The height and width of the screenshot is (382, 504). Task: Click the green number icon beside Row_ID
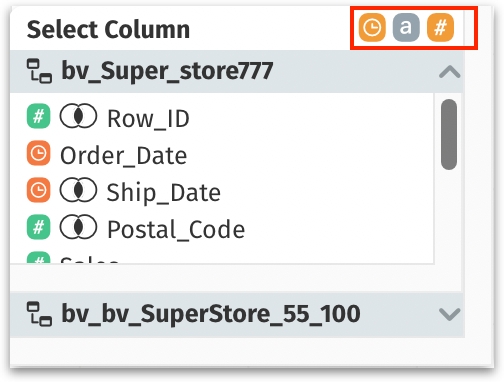[38, 116]
